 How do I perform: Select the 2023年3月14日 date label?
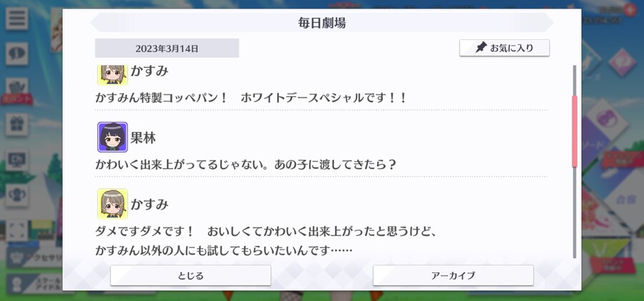[x=167, y=49]
